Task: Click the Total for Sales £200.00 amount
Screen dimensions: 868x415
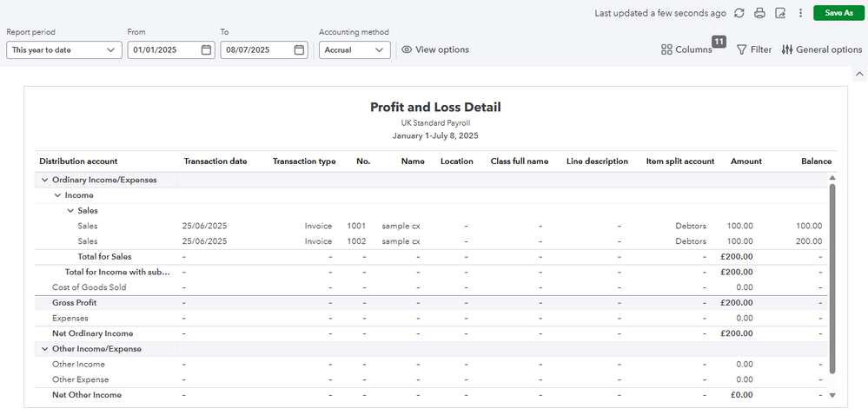Action: pyautogui.click(x=736, y=257)
